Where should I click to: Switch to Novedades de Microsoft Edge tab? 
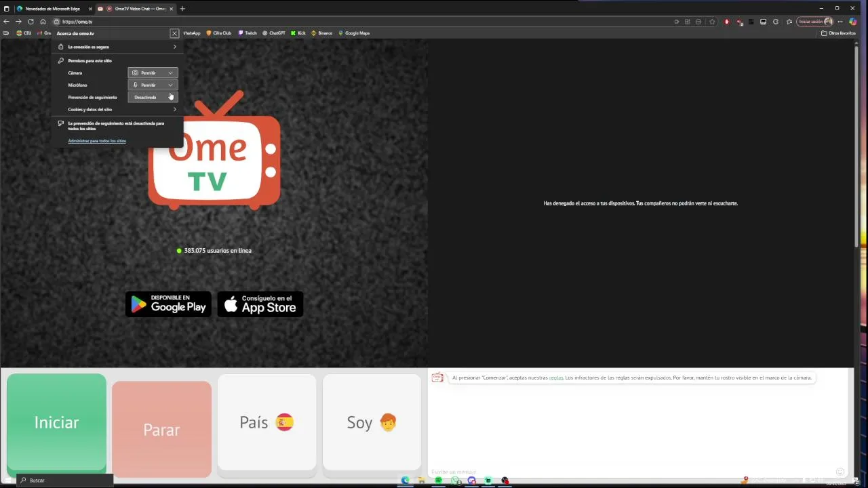[53, 9]
